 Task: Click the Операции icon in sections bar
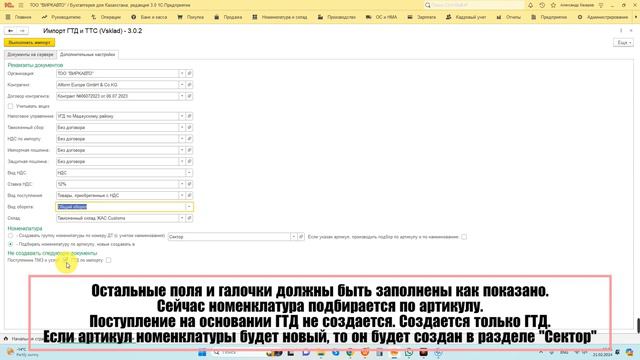click(x=93, y=17)
